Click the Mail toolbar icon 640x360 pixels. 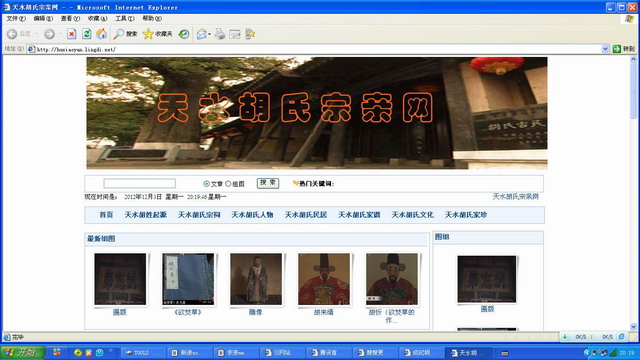click(201, 34)
